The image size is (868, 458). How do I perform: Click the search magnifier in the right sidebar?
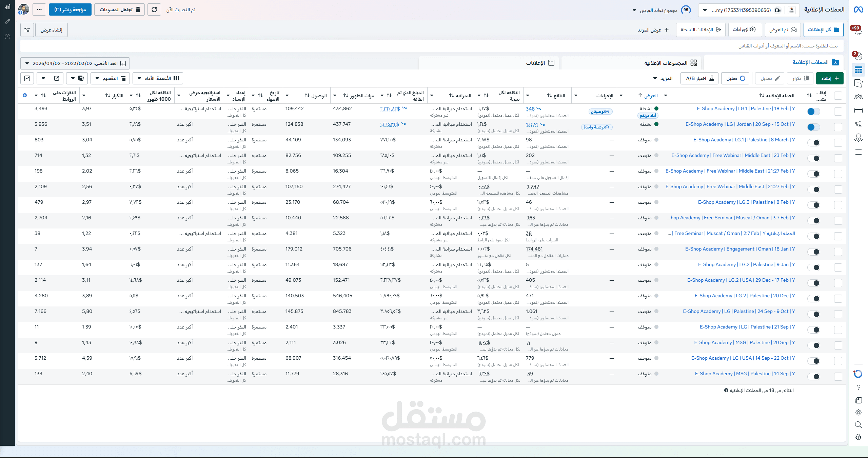859,425
